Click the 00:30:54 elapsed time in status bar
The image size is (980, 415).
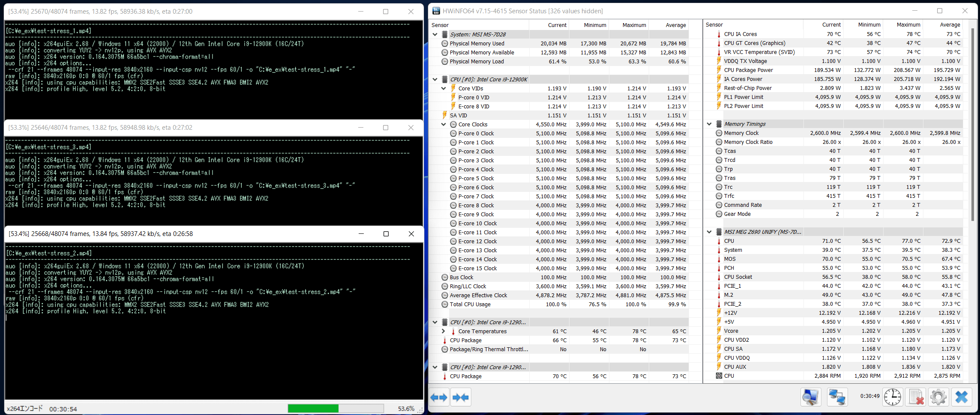tap(63, 409)
